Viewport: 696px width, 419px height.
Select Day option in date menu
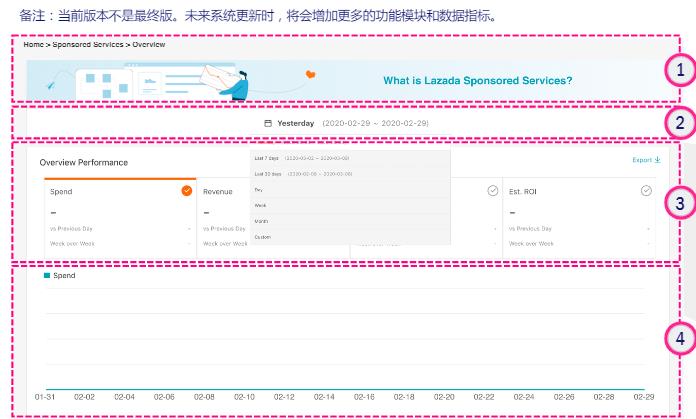pos(351,190)
